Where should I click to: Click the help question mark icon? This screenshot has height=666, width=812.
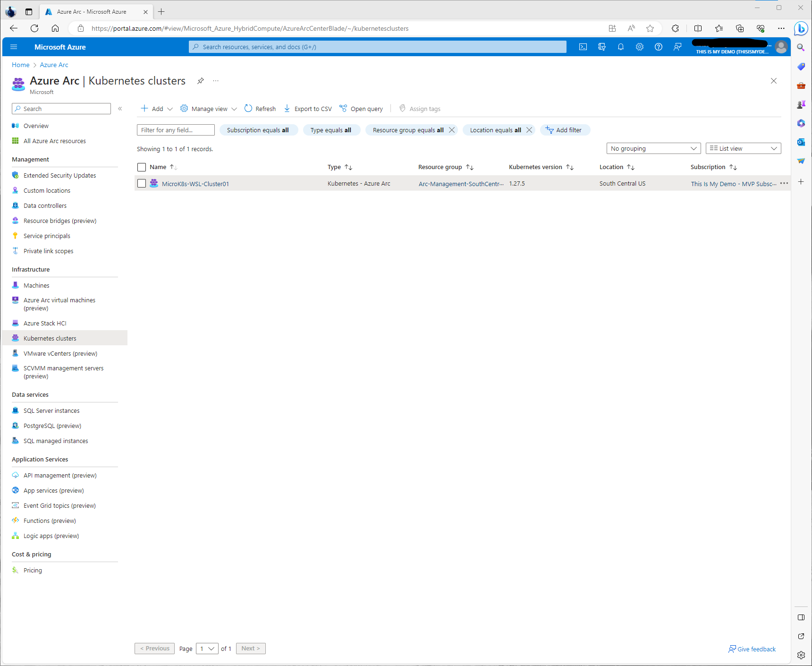coord(659,47)
